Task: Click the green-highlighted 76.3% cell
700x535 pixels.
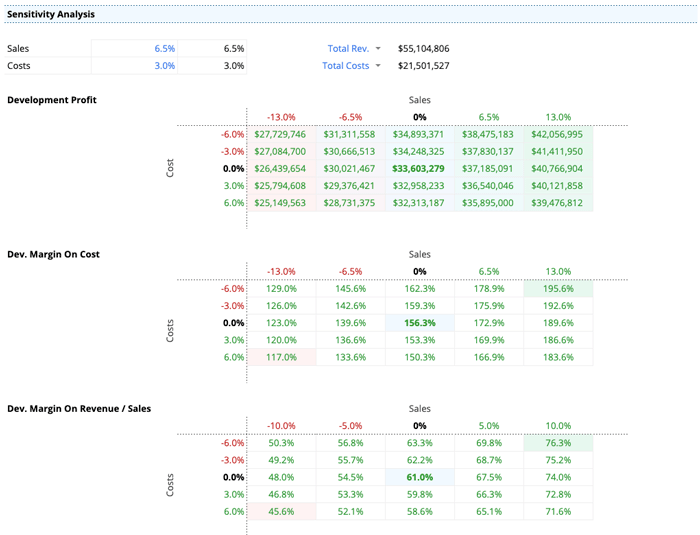Action: point(558,443)
